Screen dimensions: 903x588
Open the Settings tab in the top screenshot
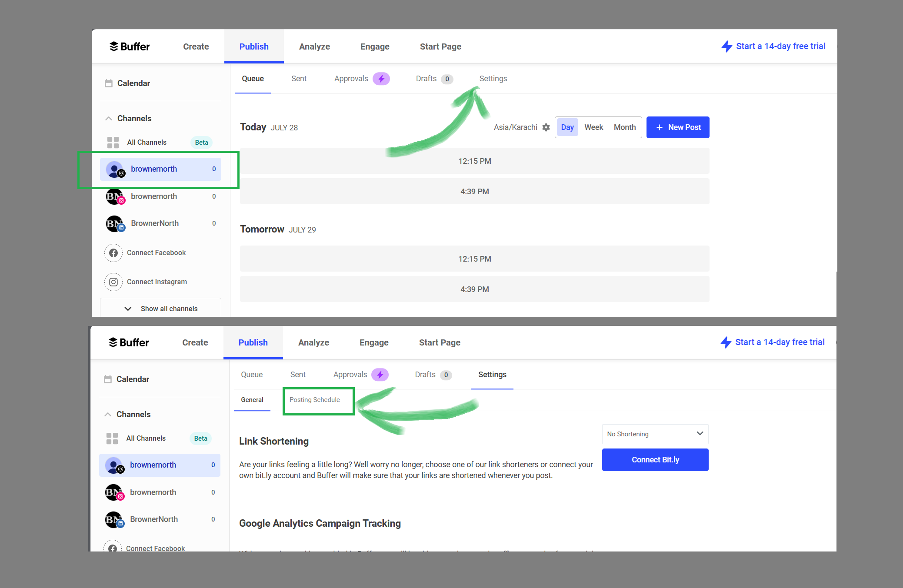coord(493,79)
